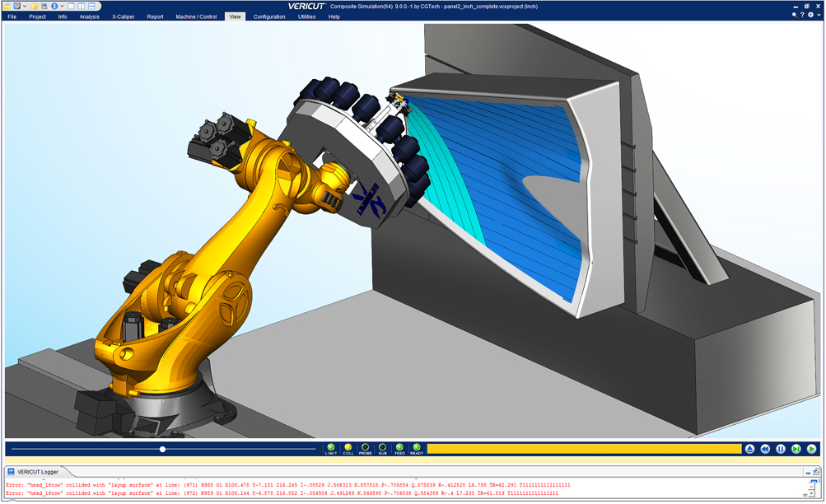Image resolution: width=826 pixels, height=504 pixels.
Task: Click the Logger scrollbar down arrow
Action: [x=812, y=493]
